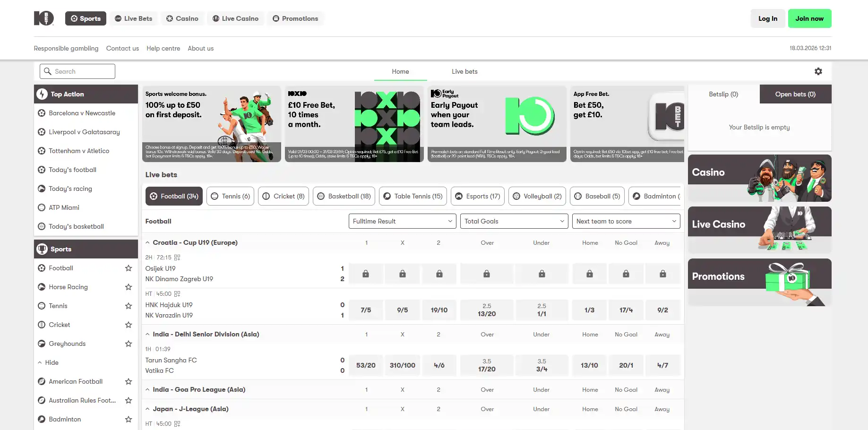This screenshot has height=430, width=868.
Task: Toggle the Cricket favourite star
Action: tap(129, 325)
